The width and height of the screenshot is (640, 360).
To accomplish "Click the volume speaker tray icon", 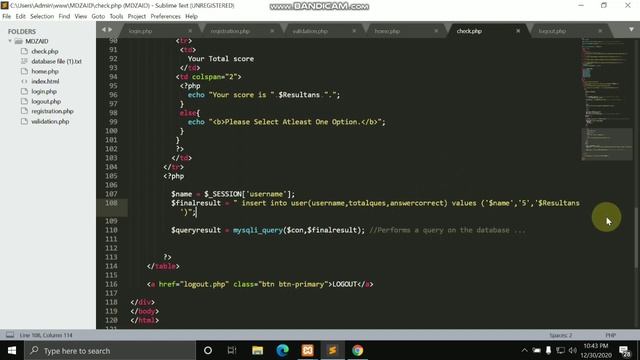I will 573,350.
